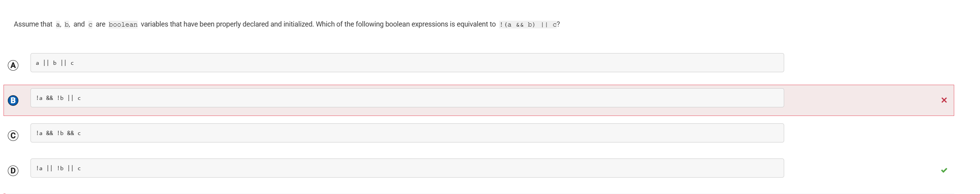Click inline code variable "c" before "are"
The width and height of the screenshot is (980, 194).
tap(90, 25)
